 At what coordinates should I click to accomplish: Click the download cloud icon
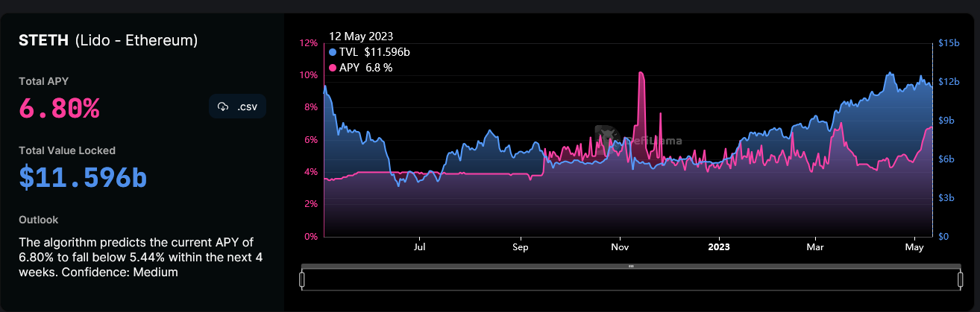pyautogui.click(x=222, y=107)
